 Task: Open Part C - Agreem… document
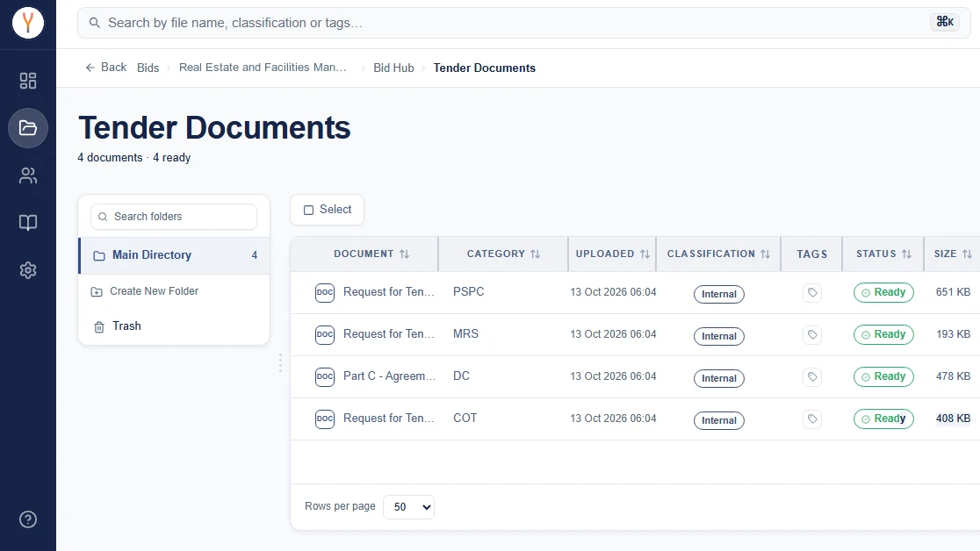tap(389, 376)
